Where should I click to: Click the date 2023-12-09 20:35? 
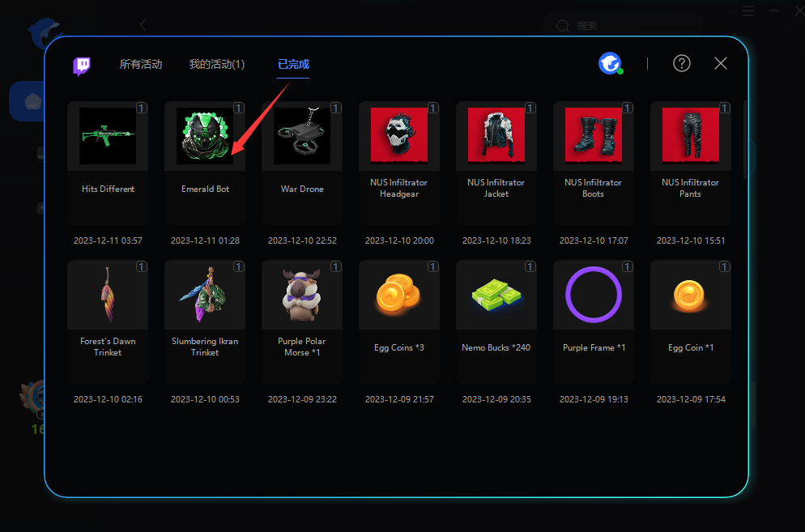(x=496, y=399)
